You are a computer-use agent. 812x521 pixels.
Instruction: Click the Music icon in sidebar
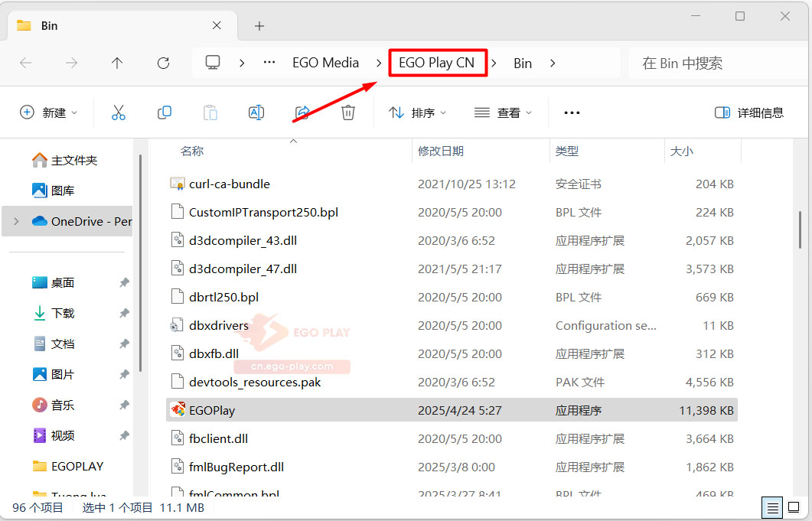tap(39, 405)
